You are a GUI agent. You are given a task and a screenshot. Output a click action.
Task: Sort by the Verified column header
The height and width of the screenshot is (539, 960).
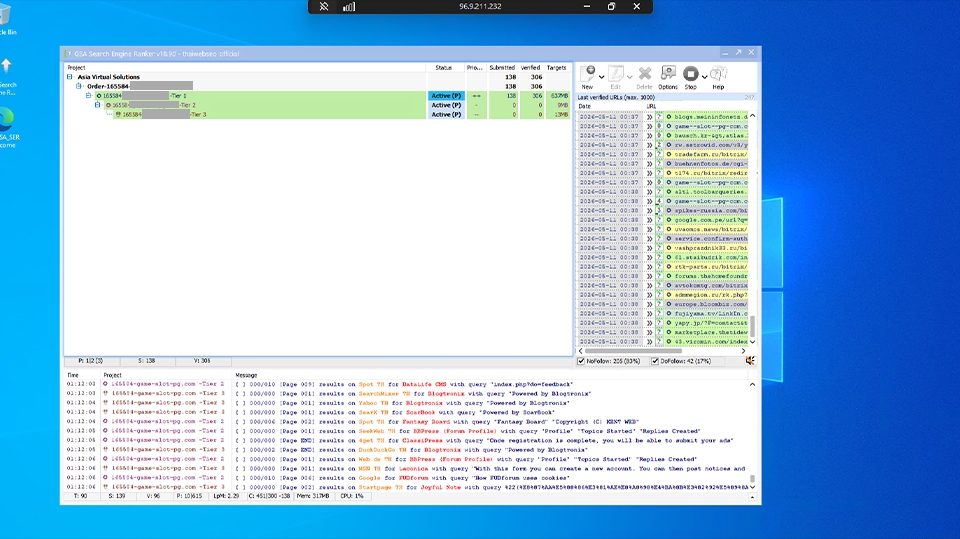tap(530, 68)
